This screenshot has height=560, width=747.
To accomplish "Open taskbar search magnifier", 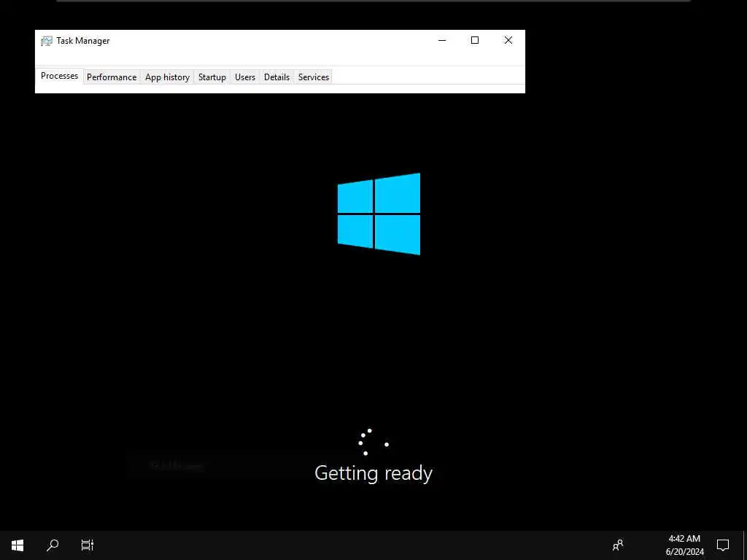I will pos(53,545).
